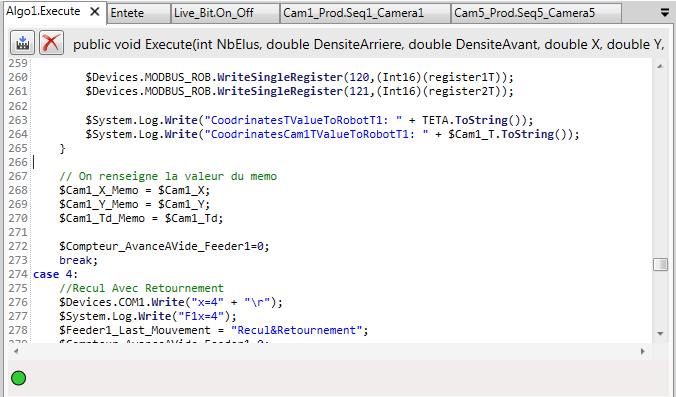Open the tab list dropdown arrow
The width and height of the screenshot is (676, 397).
pos(665,13)
